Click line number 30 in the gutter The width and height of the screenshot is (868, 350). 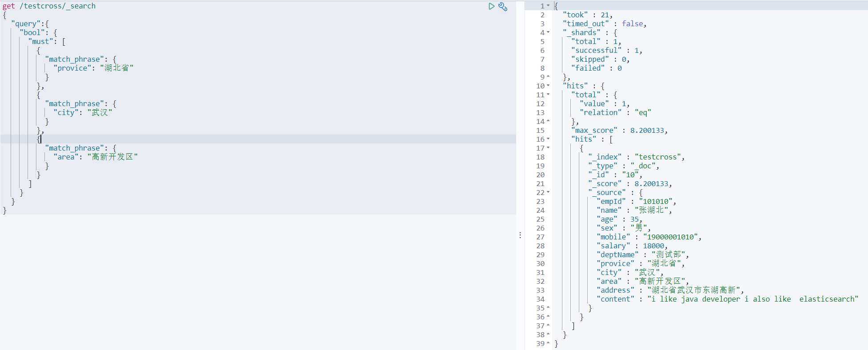540,263
